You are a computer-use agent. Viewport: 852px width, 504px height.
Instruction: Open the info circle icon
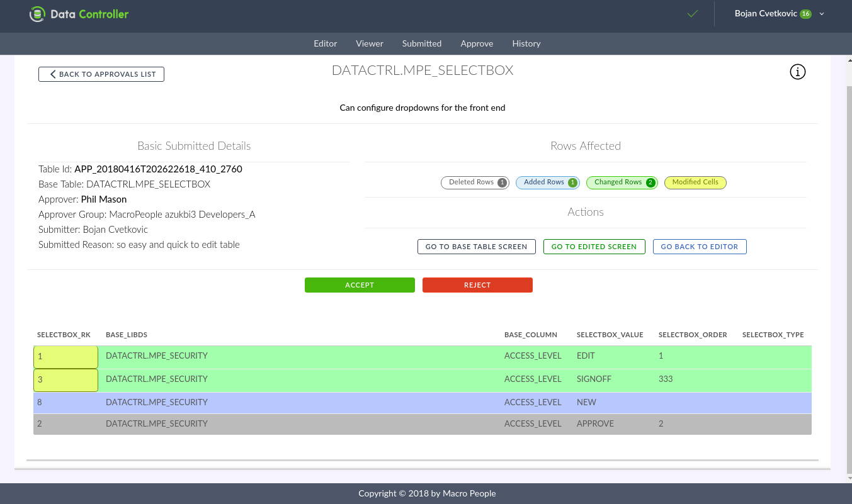(x=797, y=72)
